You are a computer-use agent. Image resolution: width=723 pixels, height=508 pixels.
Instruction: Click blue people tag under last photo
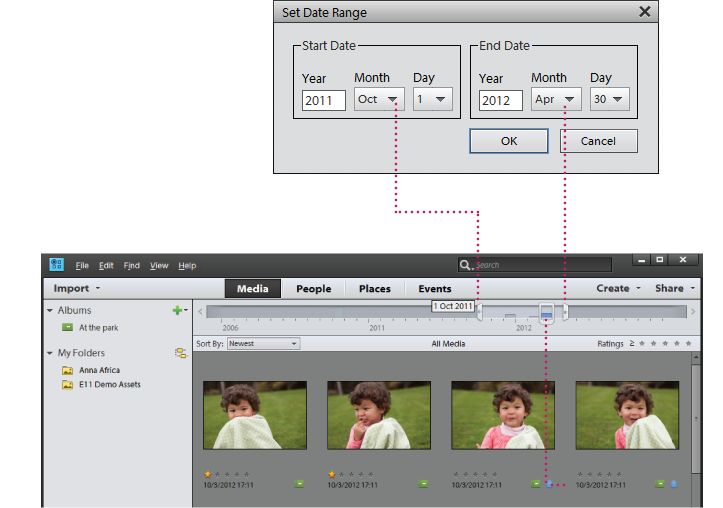pos(674,484)
